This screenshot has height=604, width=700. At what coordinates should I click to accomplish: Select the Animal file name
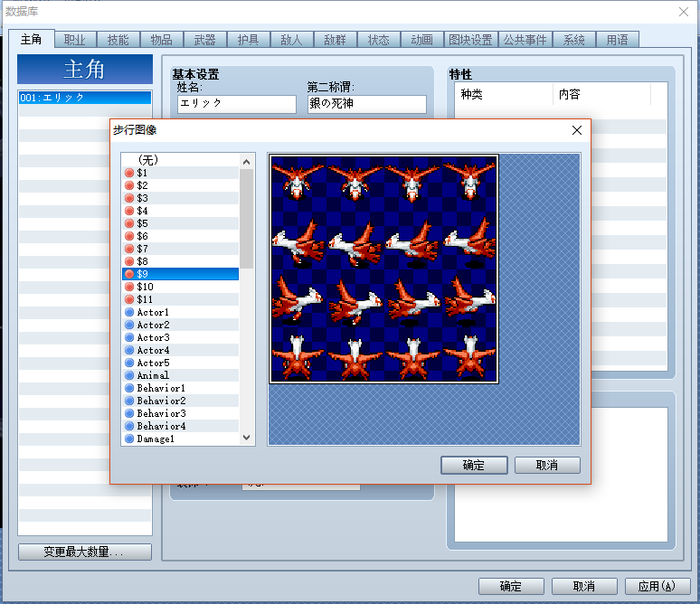153,375
